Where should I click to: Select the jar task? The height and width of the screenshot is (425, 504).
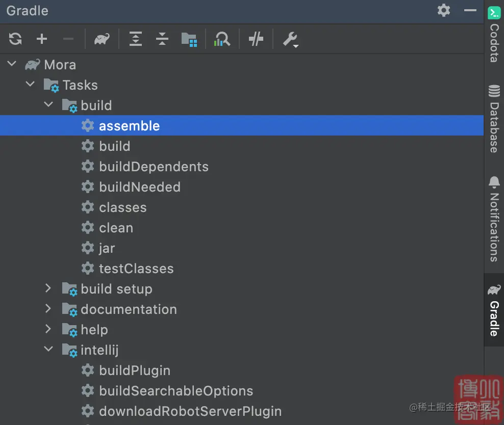[242, 248]
